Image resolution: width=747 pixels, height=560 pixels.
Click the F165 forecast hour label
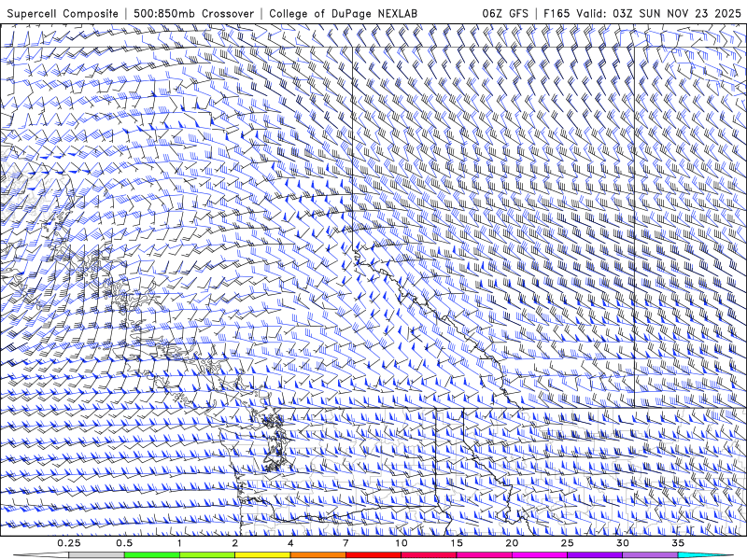pos(557,13)
